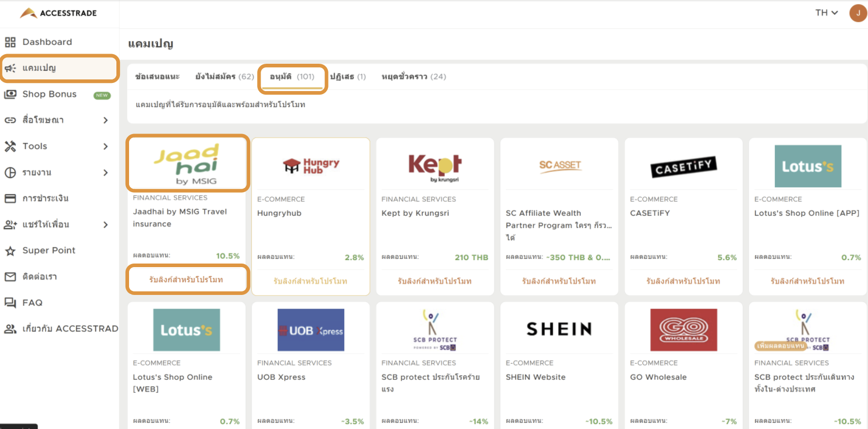Click the campaign megaphone icon
This screenshot has height=429, width=868.
(10, 68)
